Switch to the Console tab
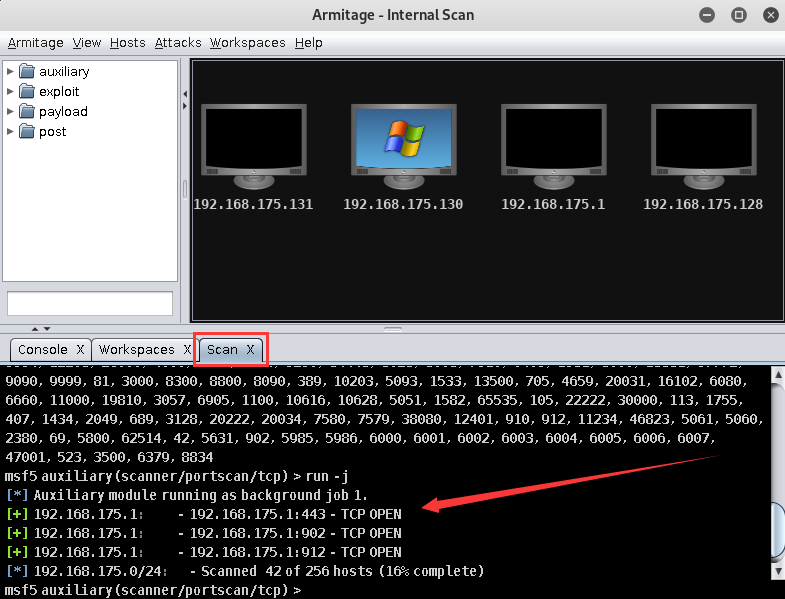785x599 pixels. 43,350
